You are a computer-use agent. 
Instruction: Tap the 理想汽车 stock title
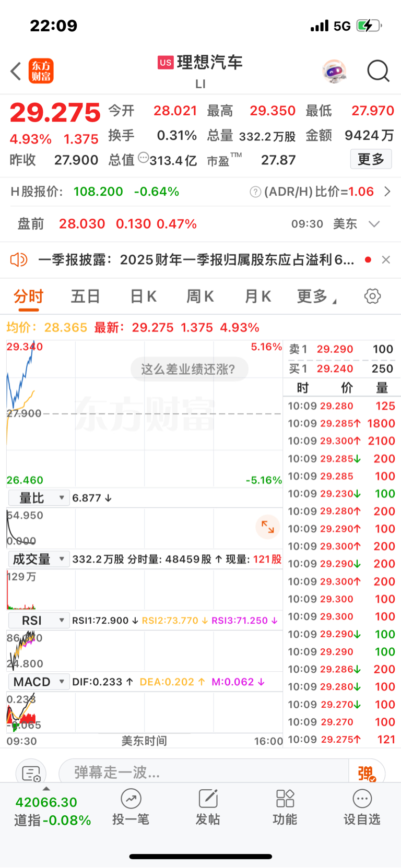pos(210,63)
